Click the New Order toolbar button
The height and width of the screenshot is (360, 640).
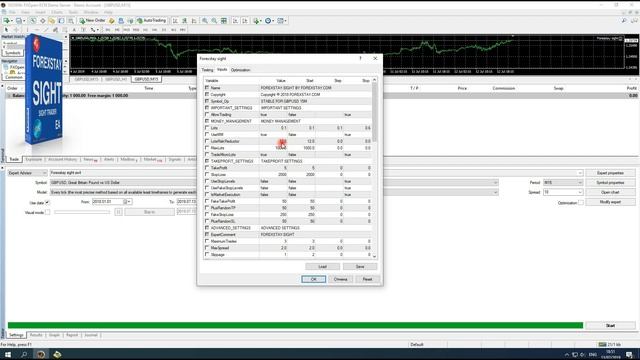coord(93,20)
